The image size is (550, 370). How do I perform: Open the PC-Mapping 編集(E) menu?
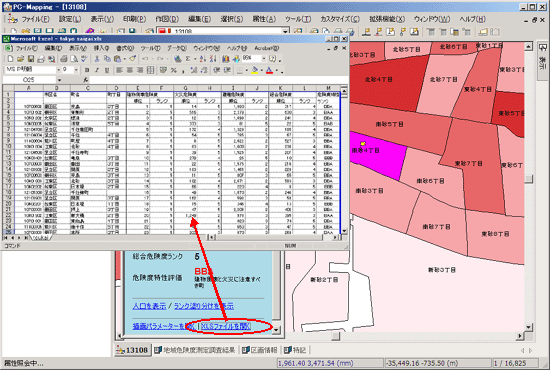click(200, 19)
